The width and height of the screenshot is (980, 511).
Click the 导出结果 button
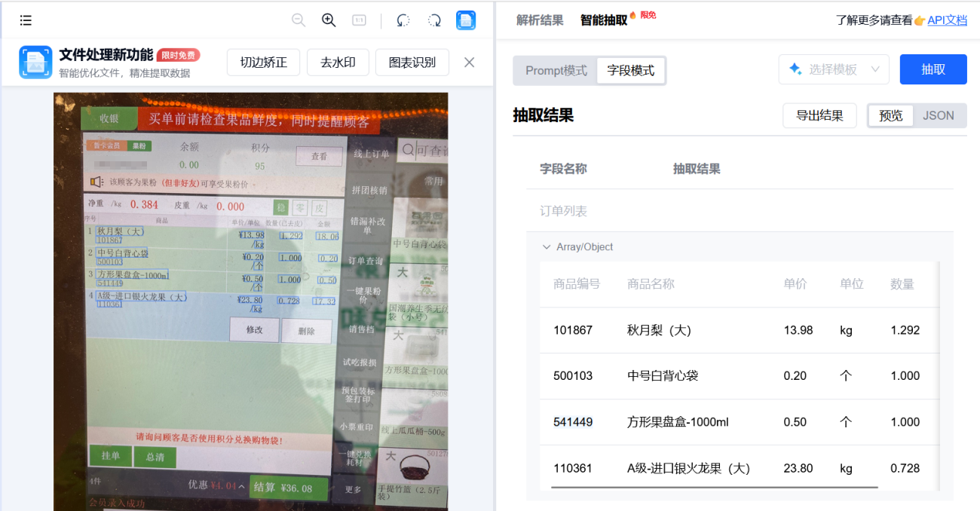819,115
